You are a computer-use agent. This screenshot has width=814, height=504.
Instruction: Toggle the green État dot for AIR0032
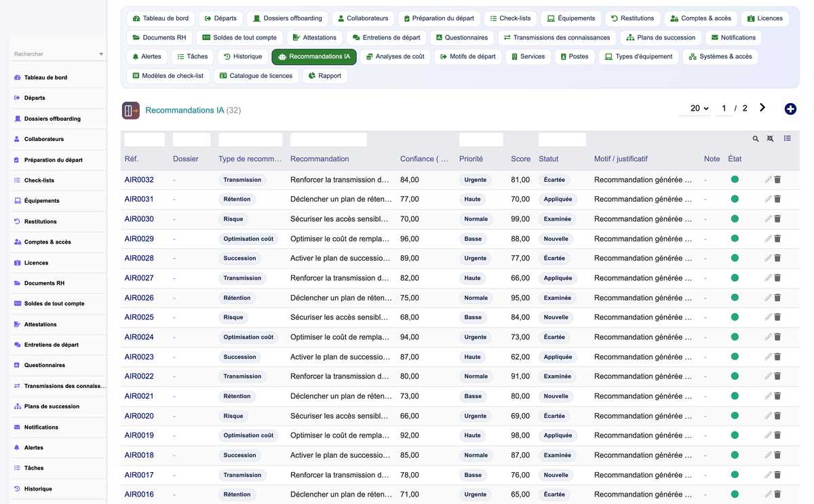click(x=735, y=180)
